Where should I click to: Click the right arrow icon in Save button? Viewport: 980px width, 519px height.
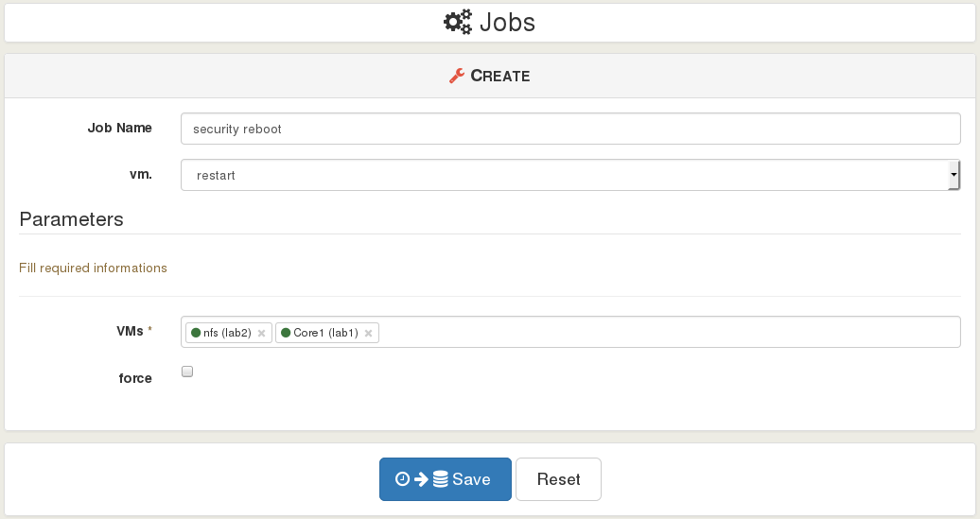tap(421, 479)
